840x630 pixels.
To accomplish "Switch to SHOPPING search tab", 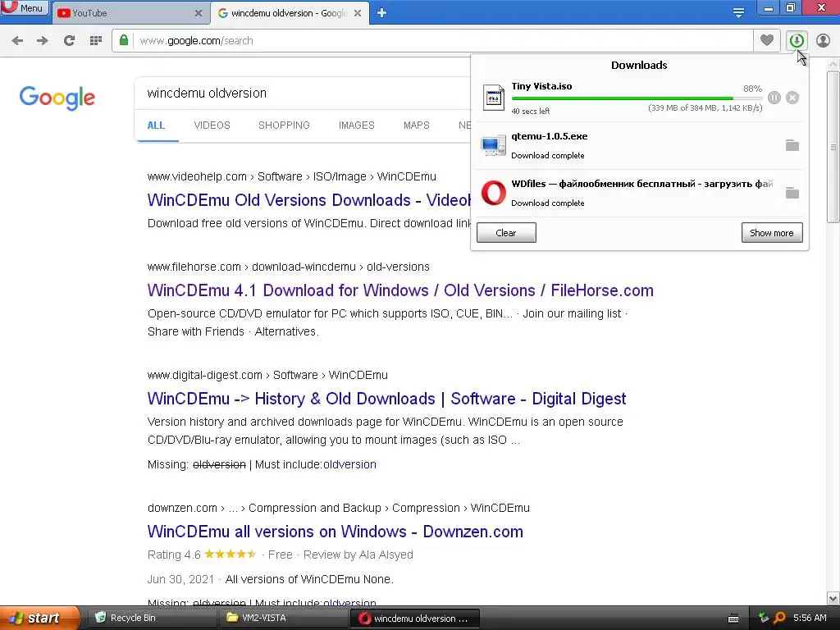I will coord(284,126).
